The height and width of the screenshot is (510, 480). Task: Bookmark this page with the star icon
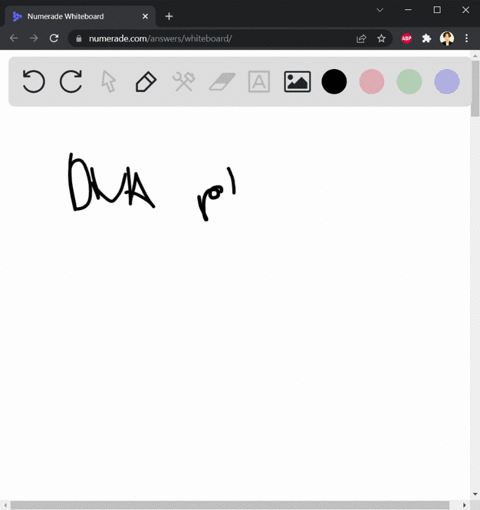(x=381, y=39)
